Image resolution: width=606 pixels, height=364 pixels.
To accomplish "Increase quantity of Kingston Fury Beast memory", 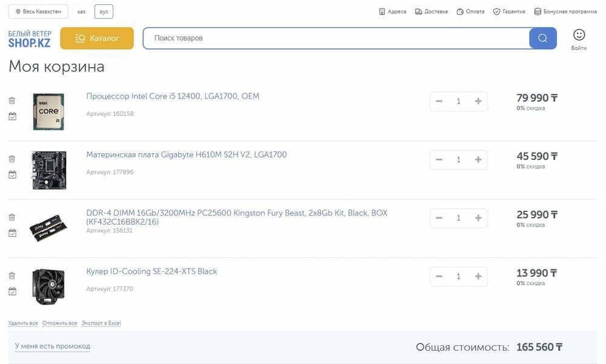I will [478, 218].
